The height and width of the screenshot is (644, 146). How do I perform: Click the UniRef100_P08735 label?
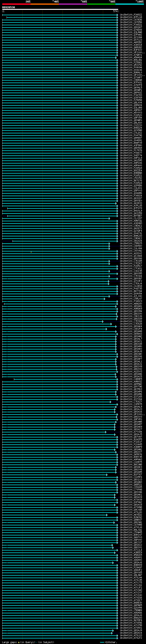[131, 289]
